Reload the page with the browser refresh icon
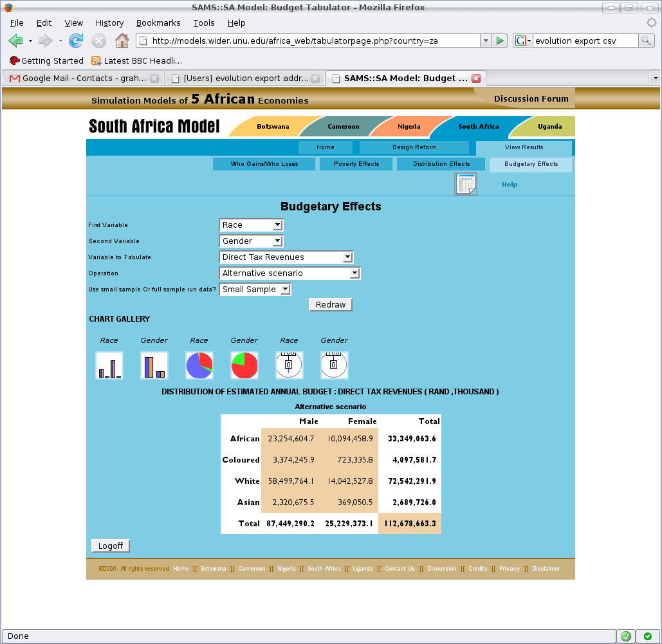Viewport: 662px width, 644px height. pyautogui.click(x=76, y=41)
